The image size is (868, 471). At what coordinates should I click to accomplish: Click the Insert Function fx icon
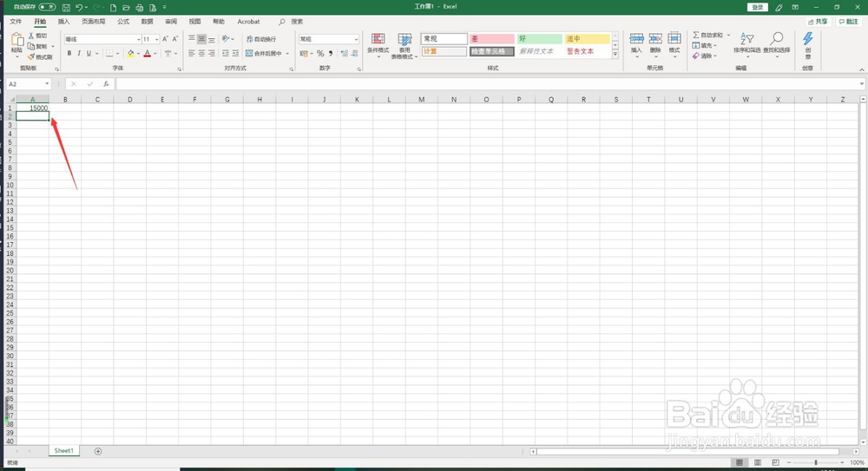pyautogui.click(x=106, y=84)
